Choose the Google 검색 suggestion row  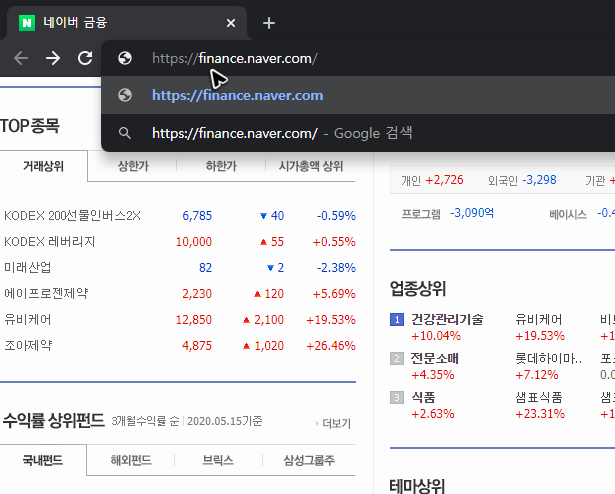pyautogui.click(x=358, y=133)
